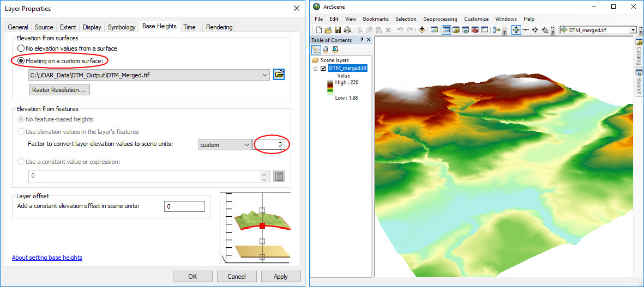Viewport: 644px width, 287px height.
Task: Select No feature-based heights radio
Action: coord(21,119)
